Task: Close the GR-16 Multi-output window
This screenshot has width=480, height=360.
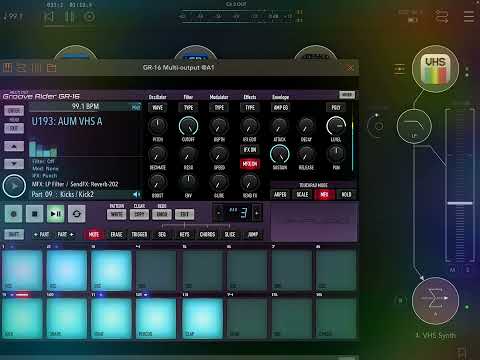Action: [349, 68]
